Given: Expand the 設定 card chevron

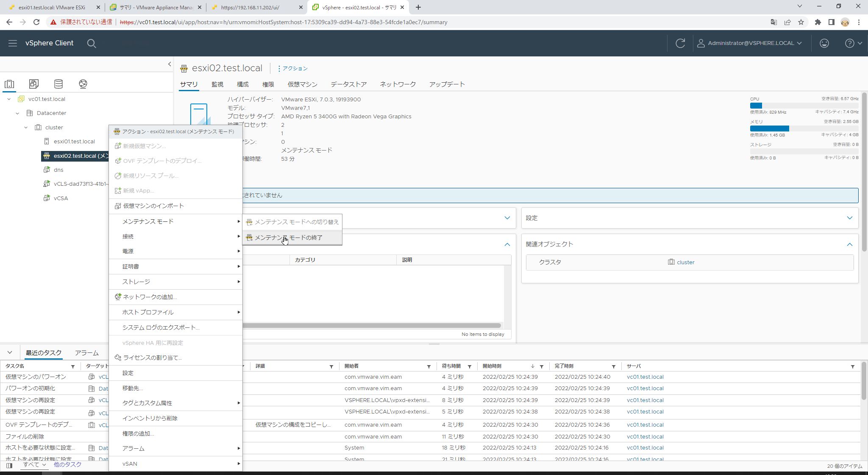Looking at the screenshot, I should pyautogui.click(x=849, y=218).
